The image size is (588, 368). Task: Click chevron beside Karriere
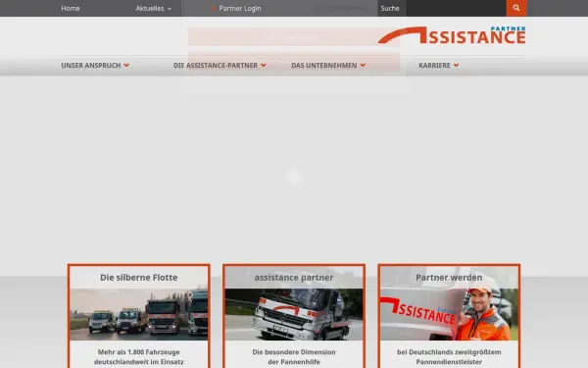456,66
